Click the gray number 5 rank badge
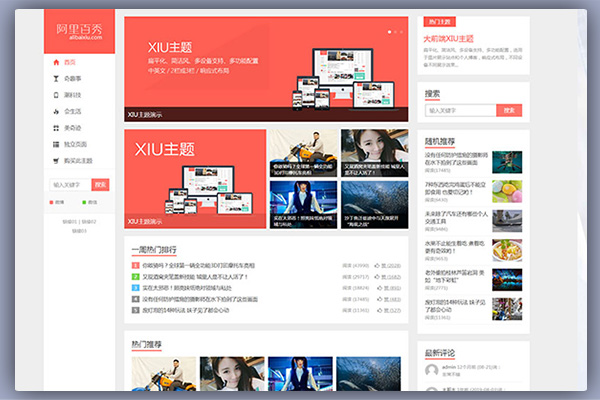 [x=135, y=310]
